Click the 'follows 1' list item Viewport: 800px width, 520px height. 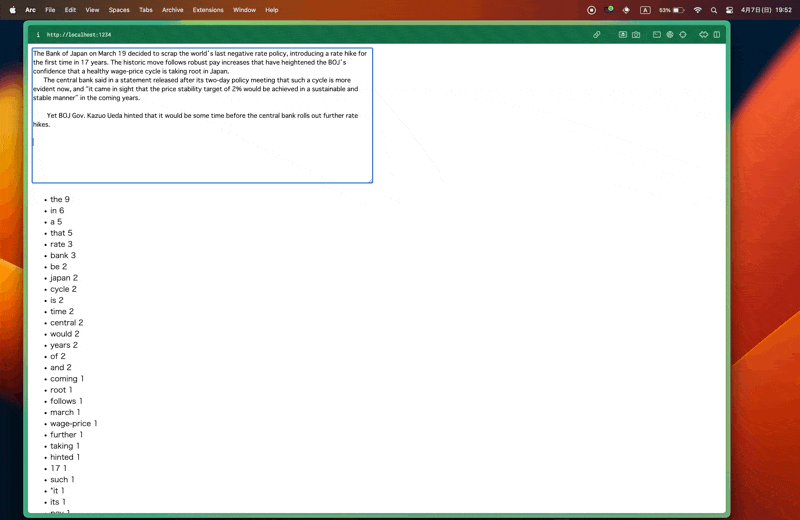[x=66, y=401]
